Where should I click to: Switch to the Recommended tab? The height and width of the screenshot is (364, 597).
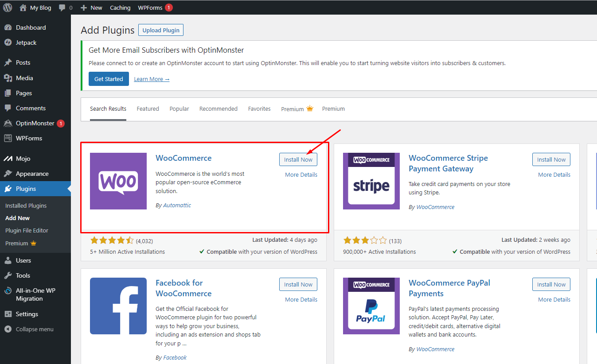219,108
